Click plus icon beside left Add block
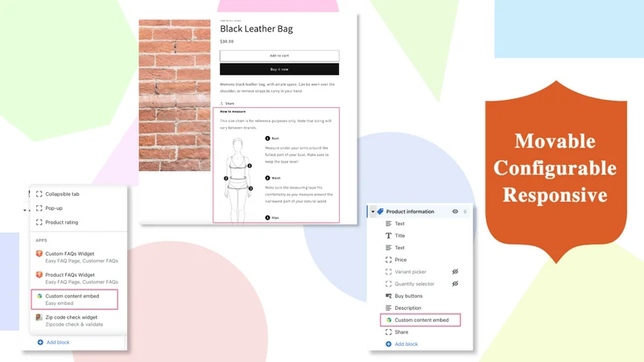The width and height of the screenshot is (644, 362). point(40,343)
